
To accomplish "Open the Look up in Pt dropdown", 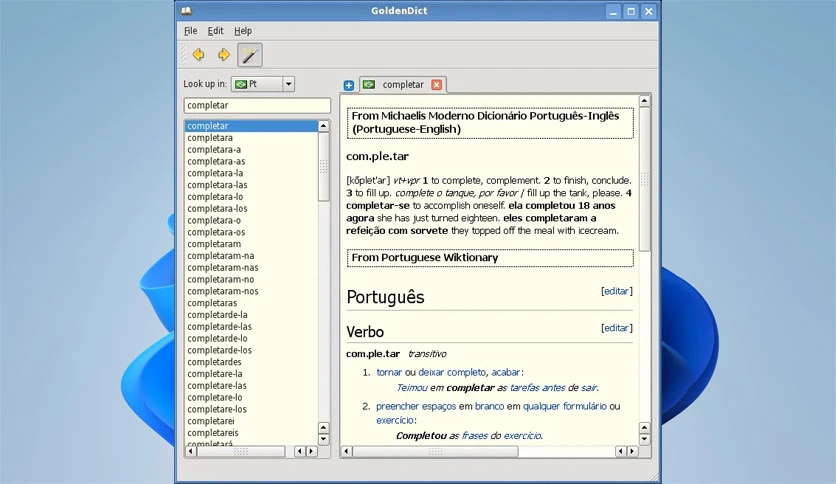I will coord(262,84).
